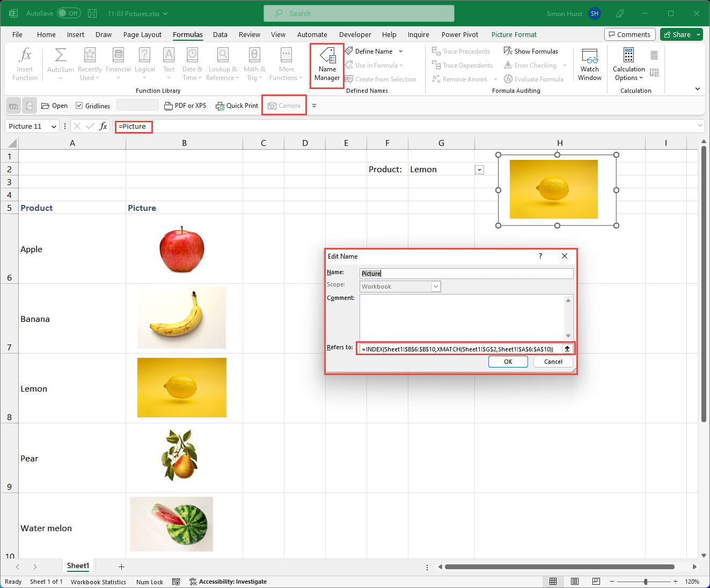Toggle the AutoSave switch

69,13
